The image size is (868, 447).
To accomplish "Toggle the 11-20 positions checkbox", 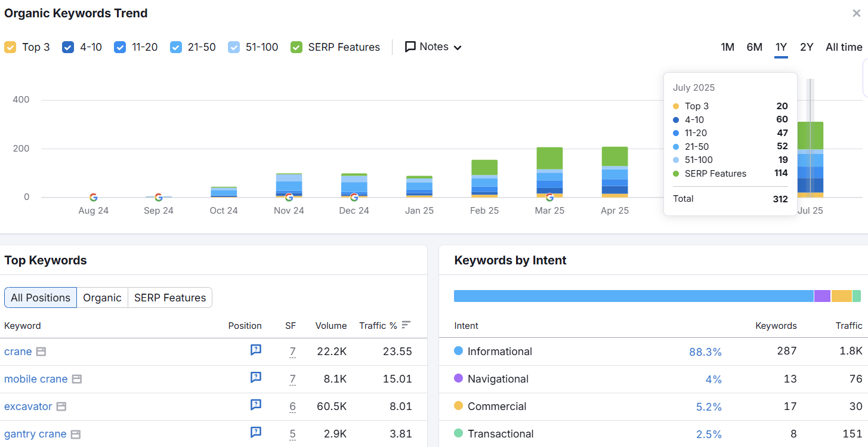I will 120,47.
